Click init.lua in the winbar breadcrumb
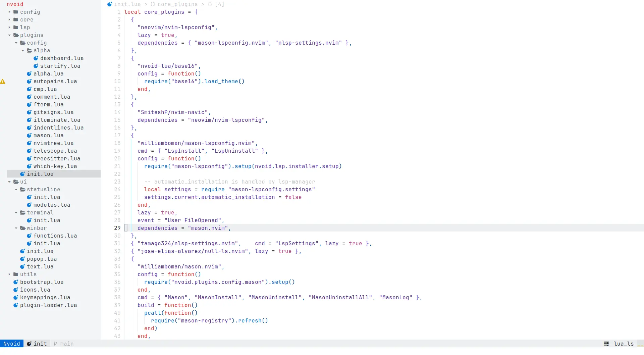Viewport: 644px width, 355px height. (127, 4)
